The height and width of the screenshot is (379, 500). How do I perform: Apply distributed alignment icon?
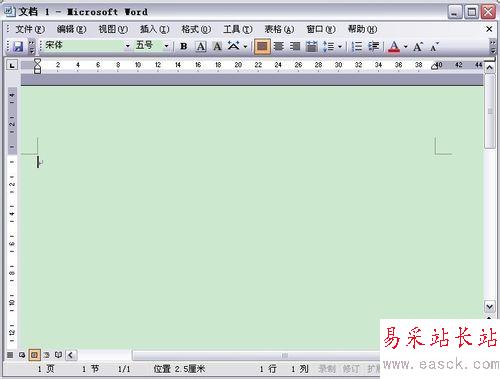(311, 46)
